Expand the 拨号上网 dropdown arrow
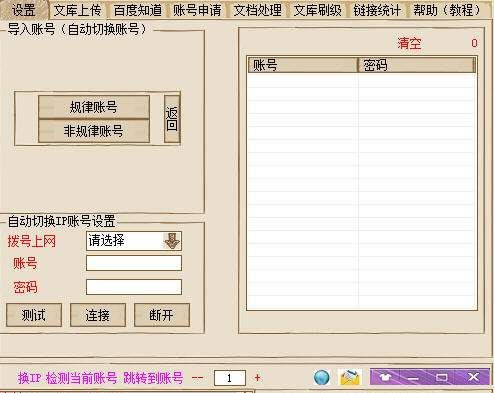Image resolution: width=494 pixels, height=393 pixels. pyautogui.click(x=172, y=241)
